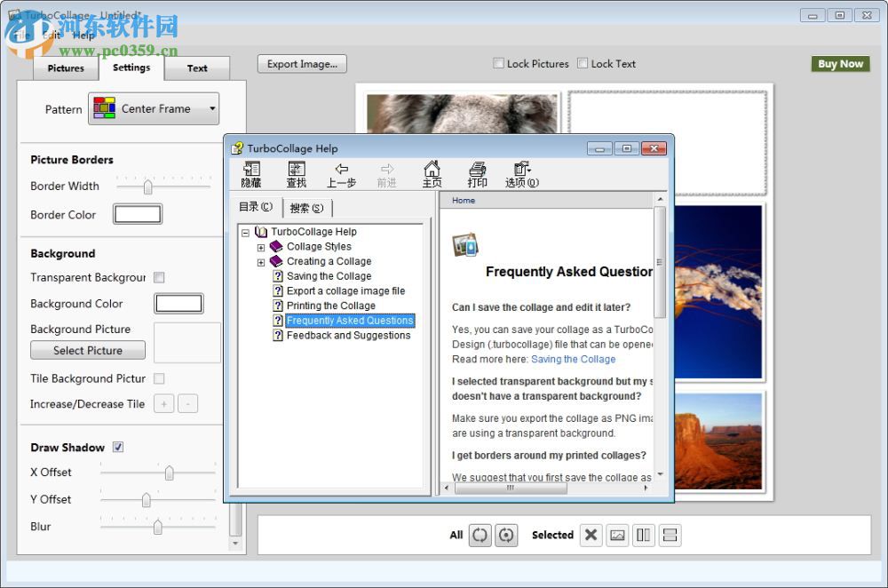Open the Search (搜索) tab in Help

pos(306,209)
